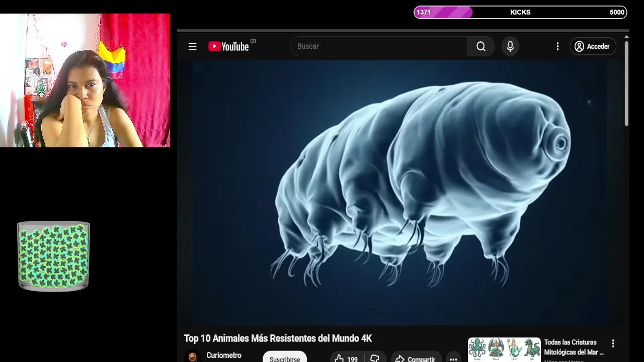Click the page vertical scrollbar thumb
Viewport: 644px width, 362px height.
(x=626, y=83)
